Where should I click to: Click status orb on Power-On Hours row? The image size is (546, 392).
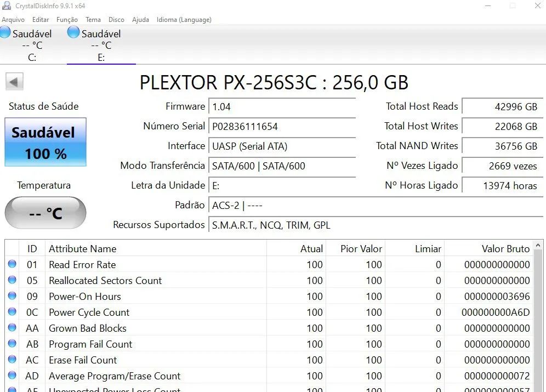tap(12, 296)
